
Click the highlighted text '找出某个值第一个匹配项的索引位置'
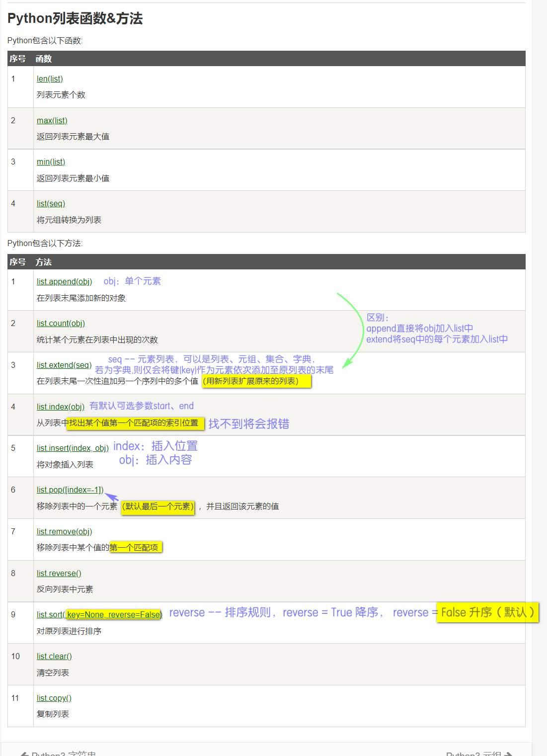coord(134,422)
